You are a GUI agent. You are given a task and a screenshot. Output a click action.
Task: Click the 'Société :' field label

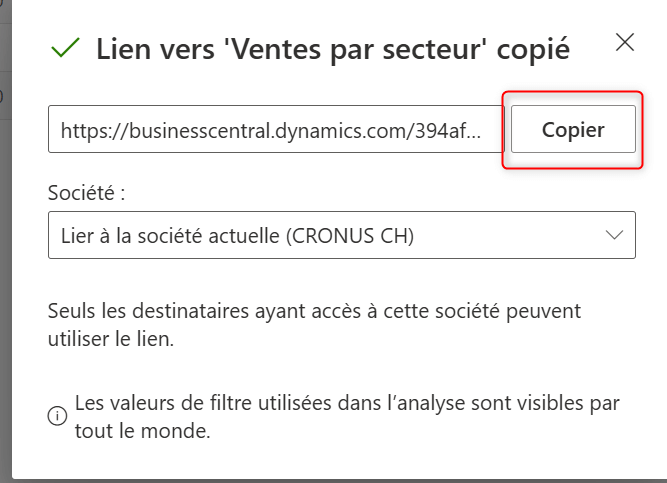tap(87, 192)
